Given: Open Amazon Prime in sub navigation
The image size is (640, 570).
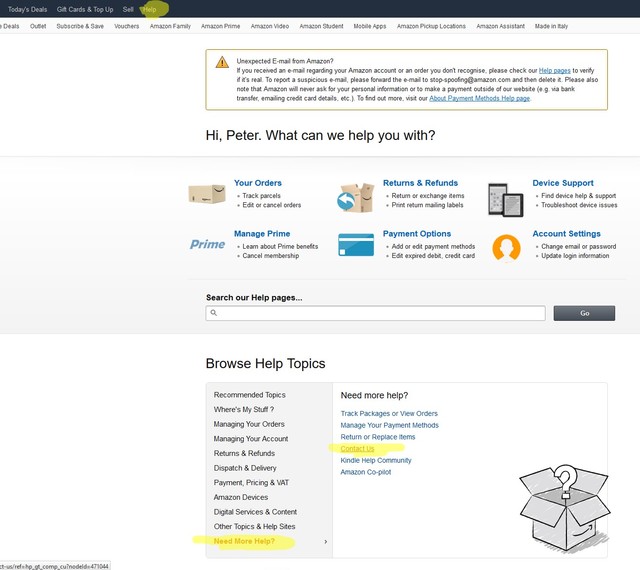Looking at the screenshot, I should coord(220,26).
